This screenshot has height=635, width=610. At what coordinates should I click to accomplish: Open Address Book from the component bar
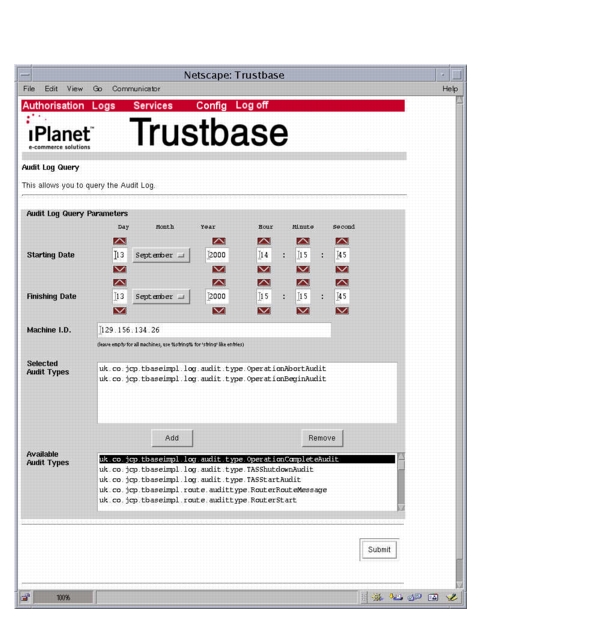tap(433, 597)
